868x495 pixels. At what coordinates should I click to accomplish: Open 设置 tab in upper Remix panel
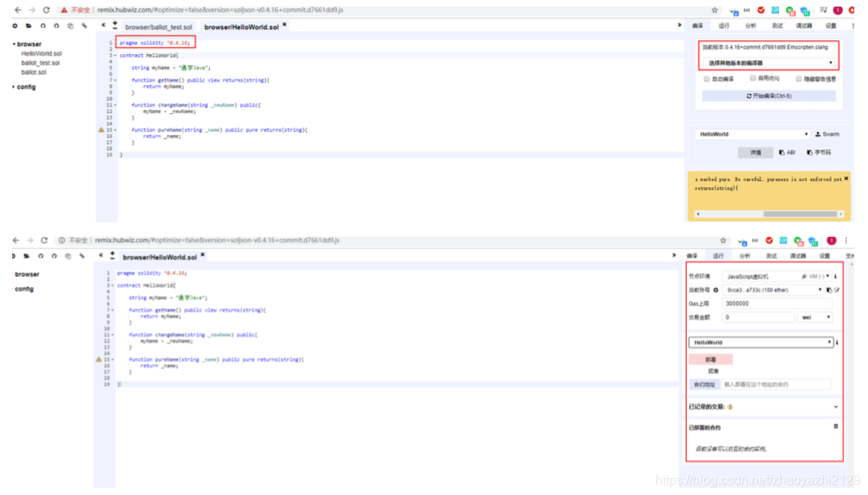831,26
